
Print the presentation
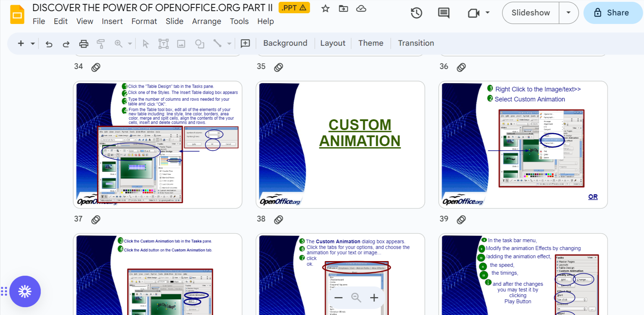click(84, 44)
